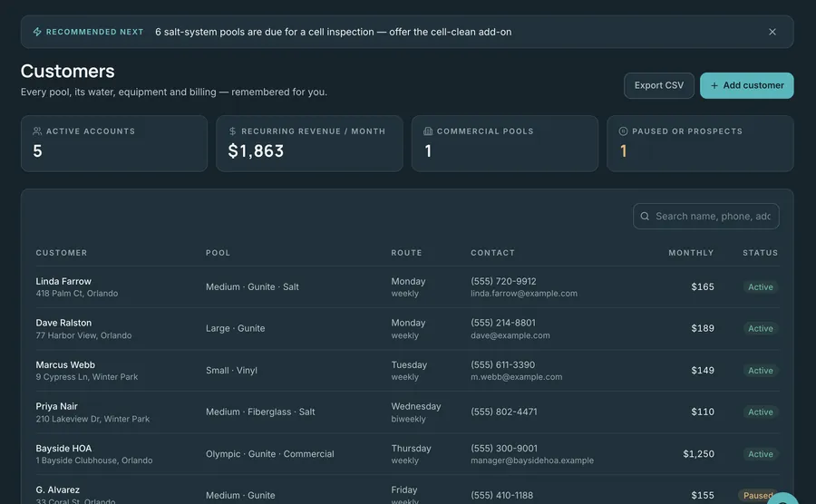Image resolution: width=816 pixels, height=504 pixels.
Task: Open Priya Nair's customer record
Action: click(x=407, y=412)
